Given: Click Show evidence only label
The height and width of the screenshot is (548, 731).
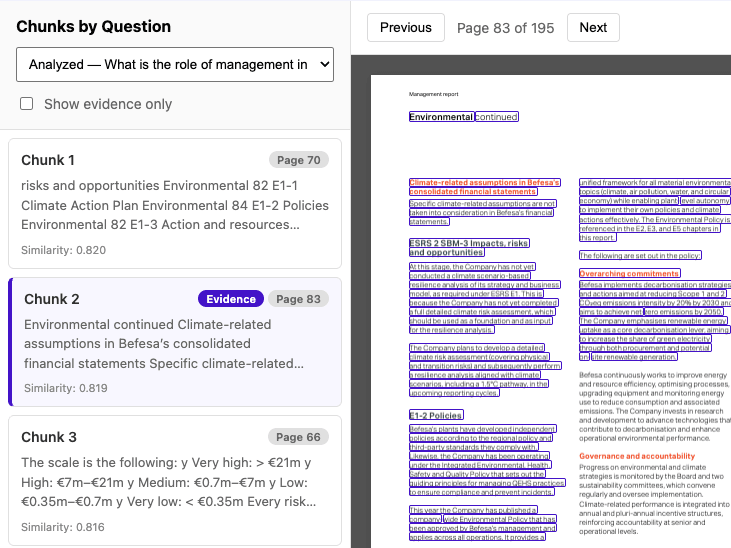Looking at the screenshot, I should pyautogui.click(x=108, y=104).
